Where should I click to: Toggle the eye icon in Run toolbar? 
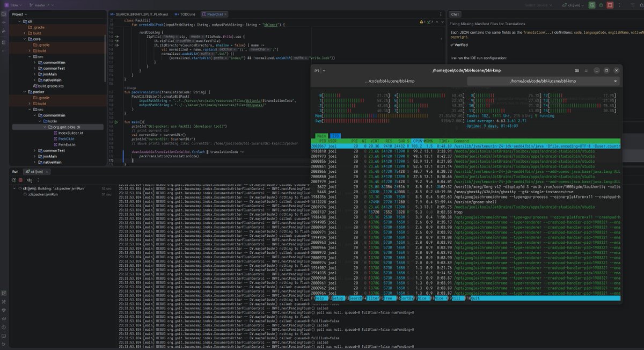coord(30,180)
